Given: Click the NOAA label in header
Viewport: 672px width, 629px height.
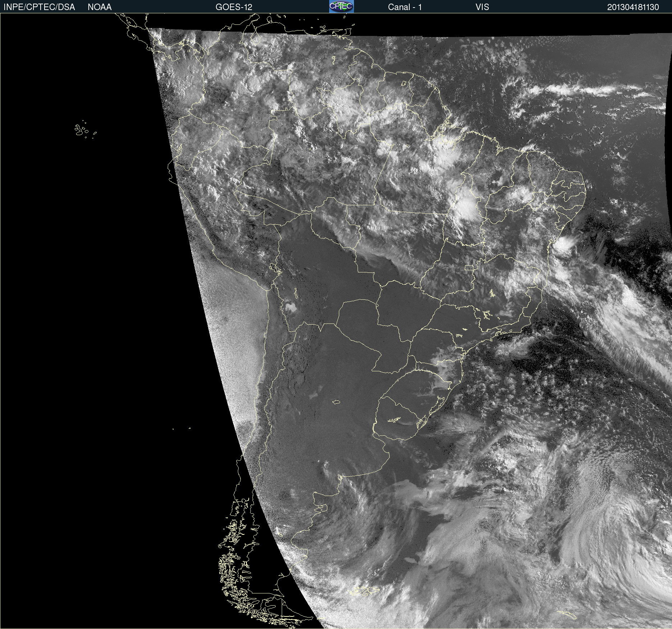Looking at the screenshot, I should click(x=100, y=7).
